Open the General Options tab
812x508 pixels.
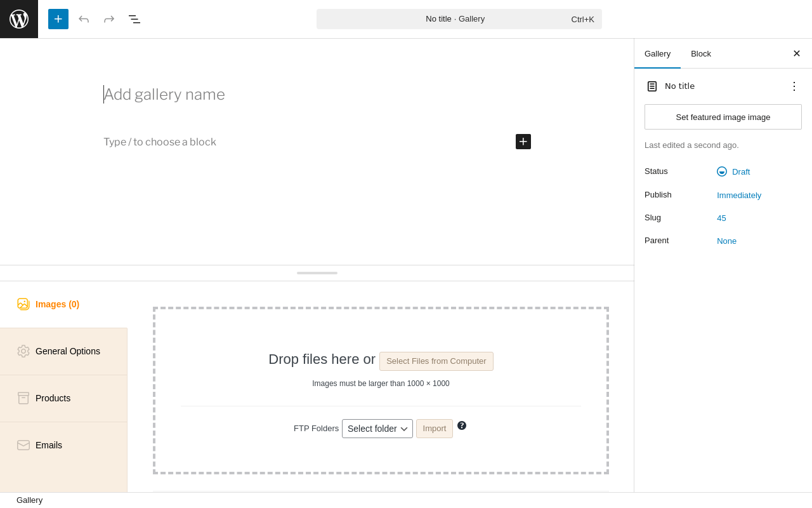(x=63, y=351)
